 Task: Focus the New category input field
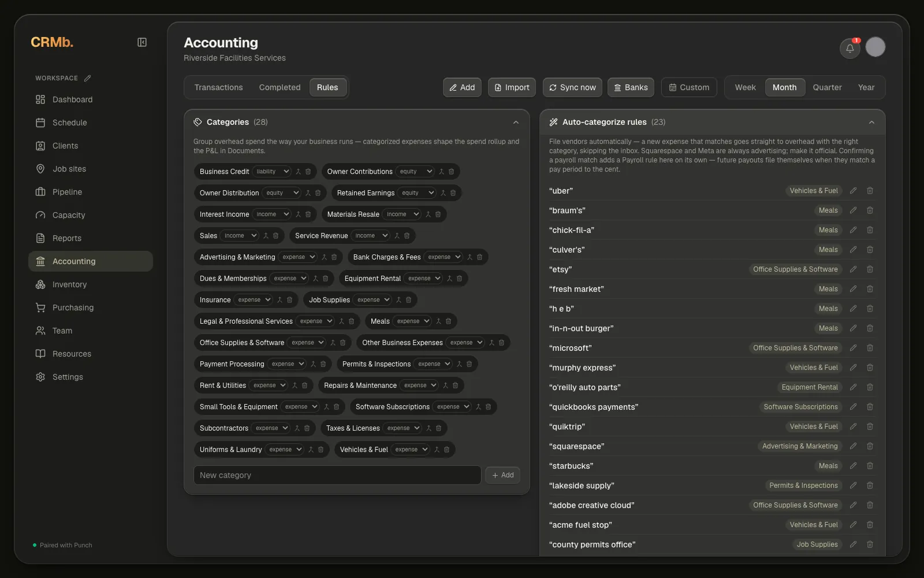(337, 475)
